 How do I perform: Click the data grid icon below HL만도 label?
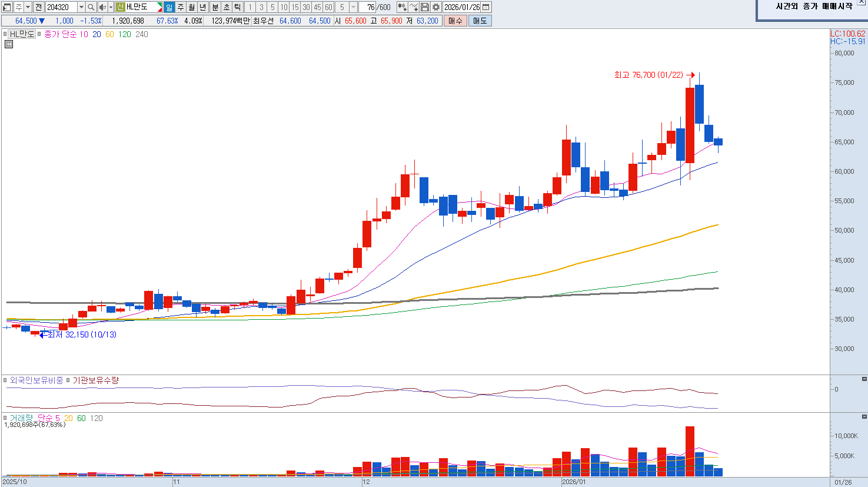(9, 44)
